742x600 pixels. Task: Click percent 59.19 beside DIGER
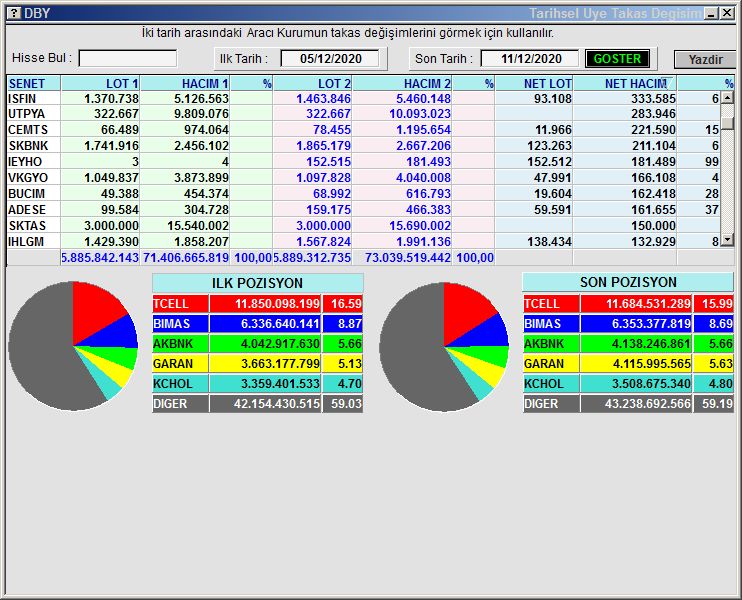[x=717, y=404]
